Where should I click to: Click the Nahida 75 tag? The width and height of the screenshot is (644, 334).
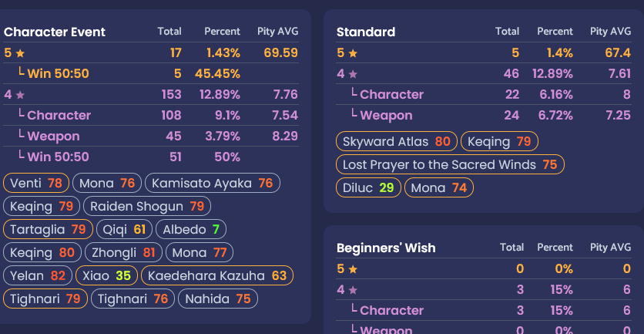218,299
